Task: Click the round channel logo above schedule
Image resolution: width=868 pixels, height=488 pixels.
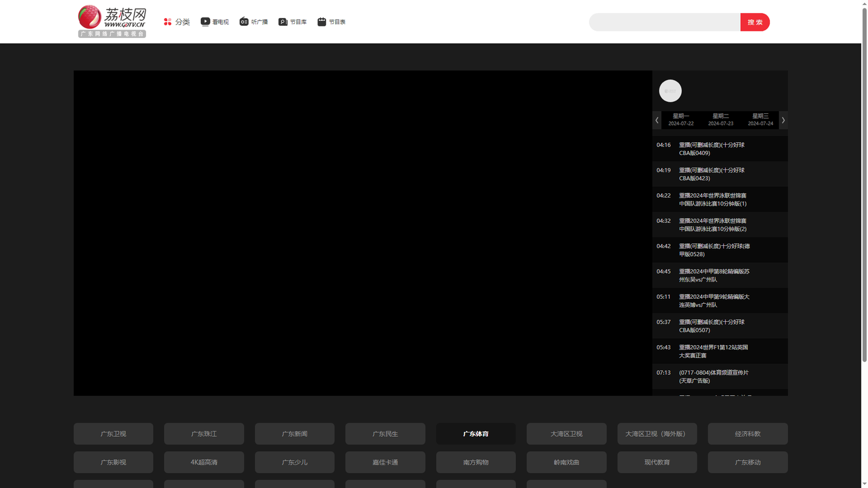Action: (670, 91)
